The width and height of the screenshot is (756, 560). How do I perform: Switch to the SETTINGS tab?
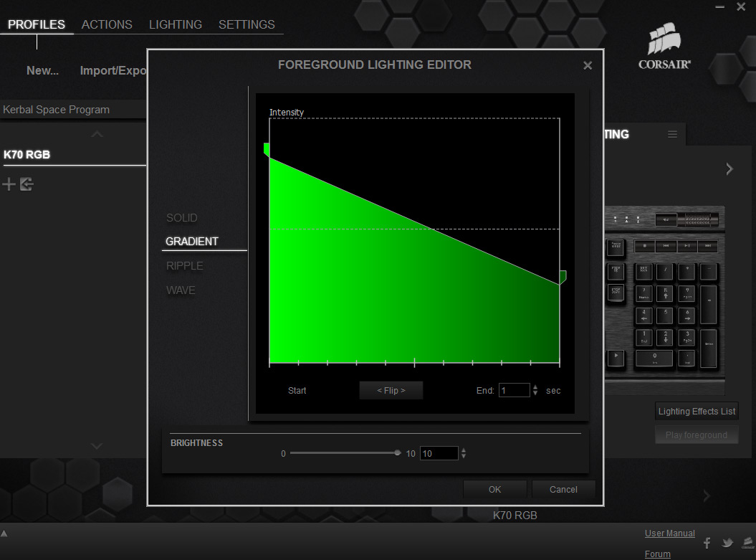(x=247, y=24)
